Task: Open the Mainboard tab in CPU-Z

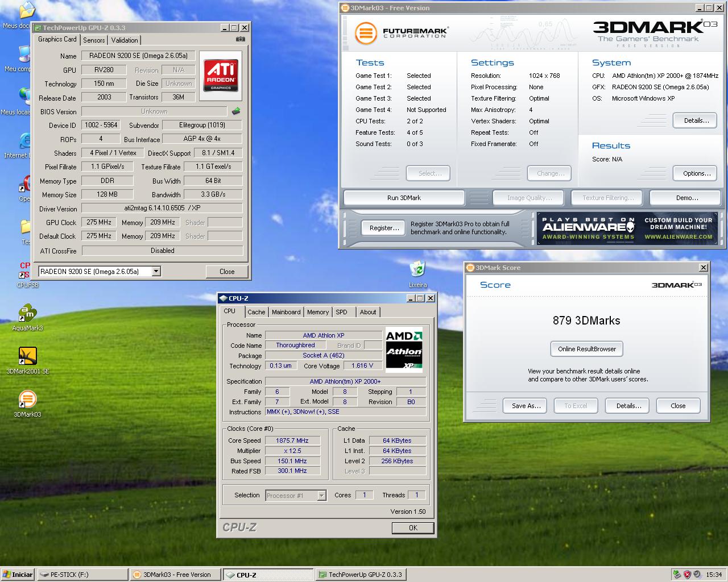Action: coord(286,312)
